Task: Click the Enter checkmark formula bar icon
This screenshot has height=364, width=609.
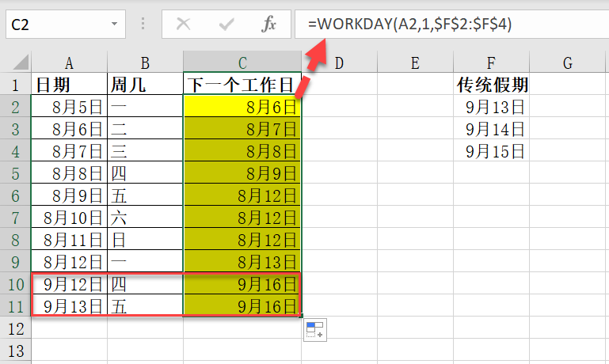Action: [226, 25]
